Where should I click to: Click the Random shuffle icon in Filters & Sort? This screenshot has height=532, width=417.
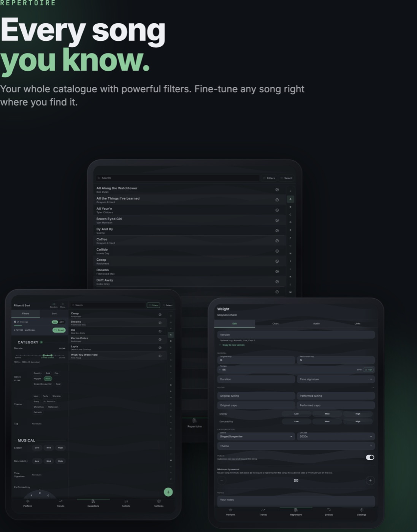point(54,305)
